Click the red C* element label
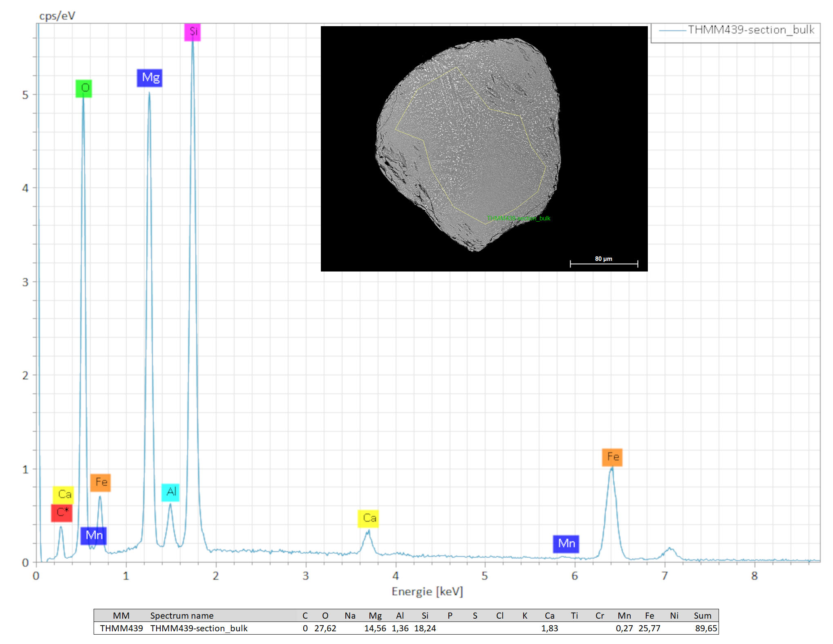Screen dimensions: 833x644 62,513
